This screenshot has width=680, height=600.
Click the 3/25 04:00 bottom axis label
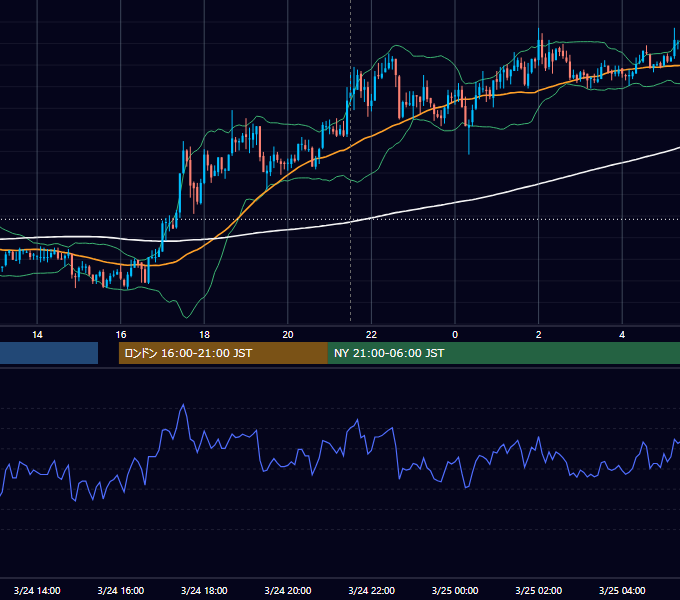(x=622, y=590)
